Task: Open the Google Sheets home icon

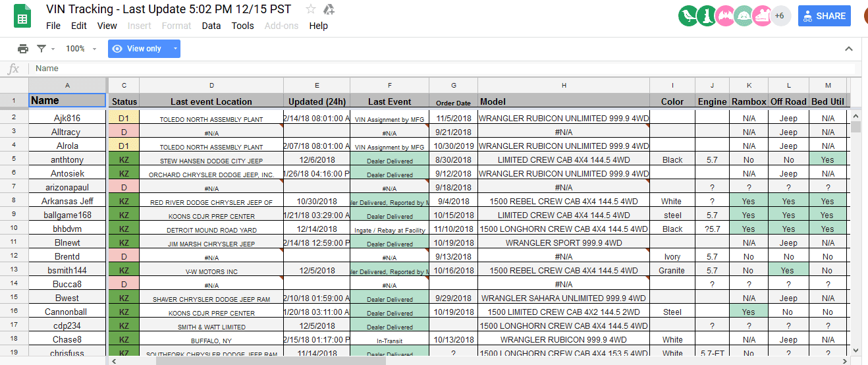Action: pyautogui.click(x=22, y=16)
